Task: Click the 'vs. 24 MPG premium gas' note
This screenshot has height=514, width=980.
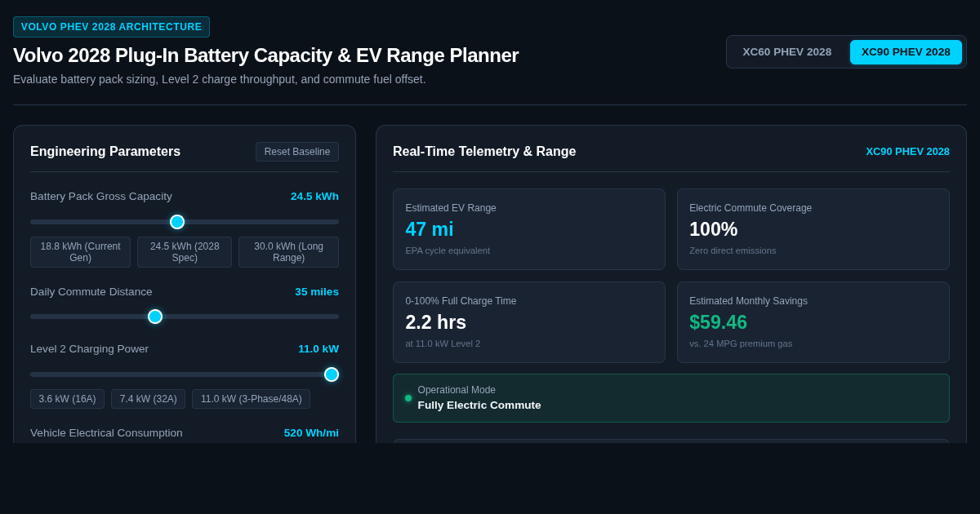Action: [x=741, y=343]
